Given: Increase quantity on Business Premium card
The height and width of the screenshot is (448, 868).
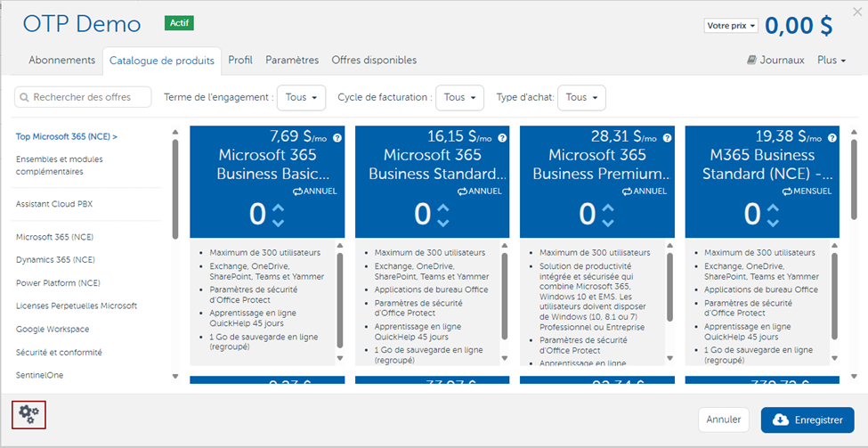Looking at the screenshot, I should (608, 208).
